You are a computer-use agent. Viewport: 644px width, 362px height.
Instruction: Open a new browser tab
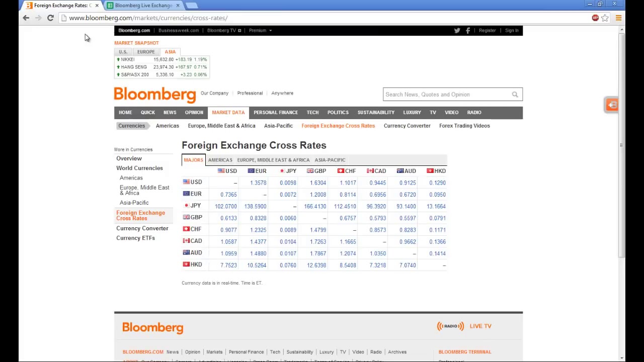coord(191,6)
